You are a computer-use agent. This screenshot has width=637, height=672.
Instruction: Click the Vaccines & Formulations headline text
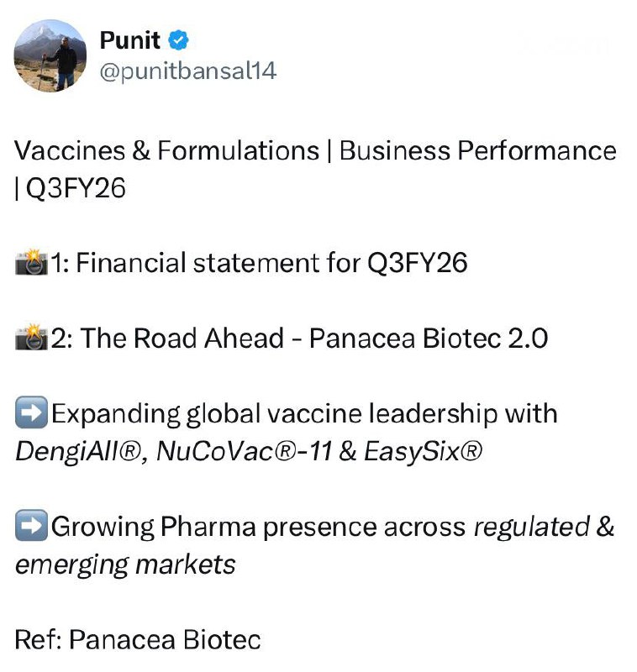tap(315, 151)
